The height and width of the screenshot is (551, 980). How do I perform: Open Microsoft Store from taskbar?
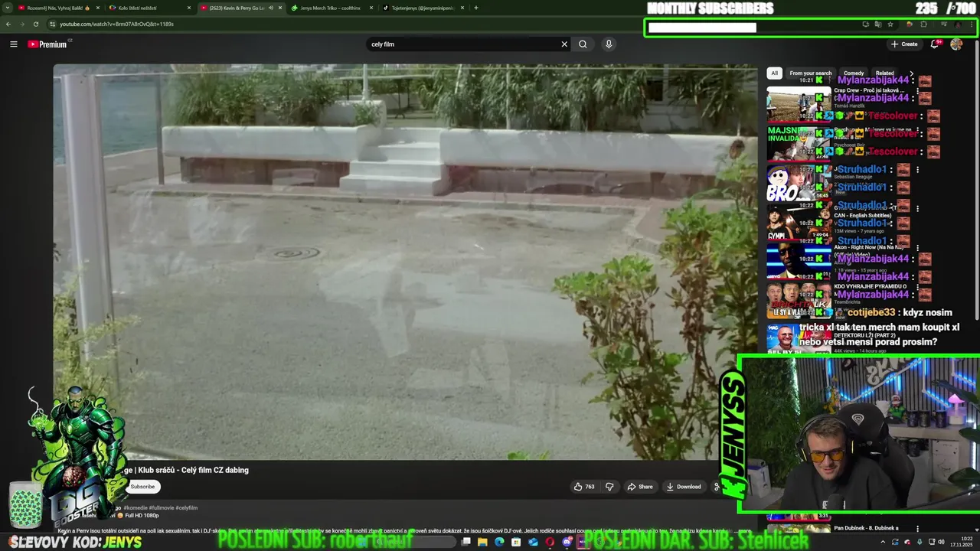pos(516,542)
